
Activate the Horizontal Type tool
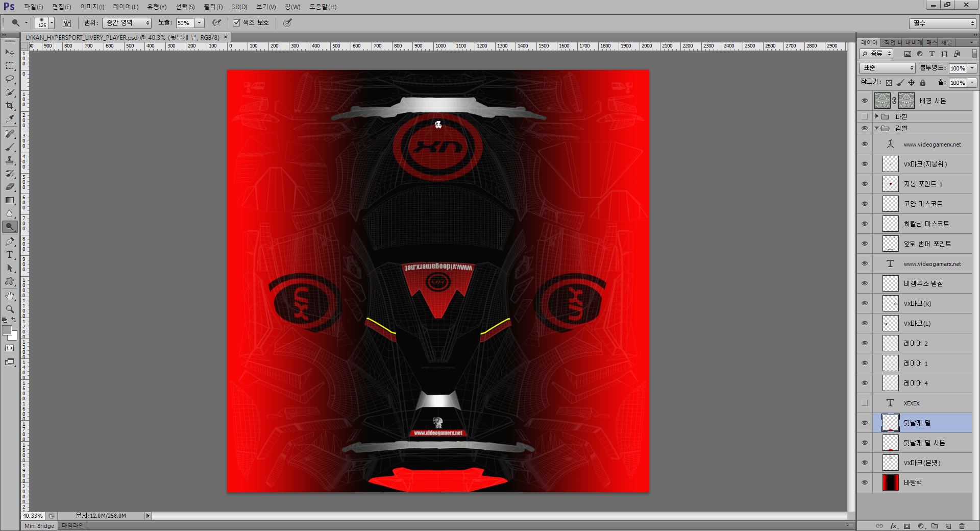pyautogui.click(x=10, y=255)
